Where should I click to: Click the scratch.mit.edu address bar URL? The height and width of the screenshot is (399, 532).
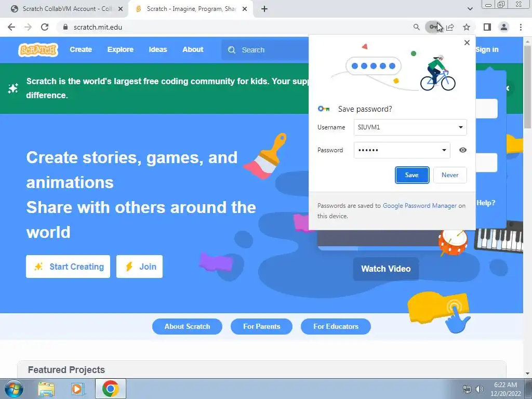tap(98, 27)
